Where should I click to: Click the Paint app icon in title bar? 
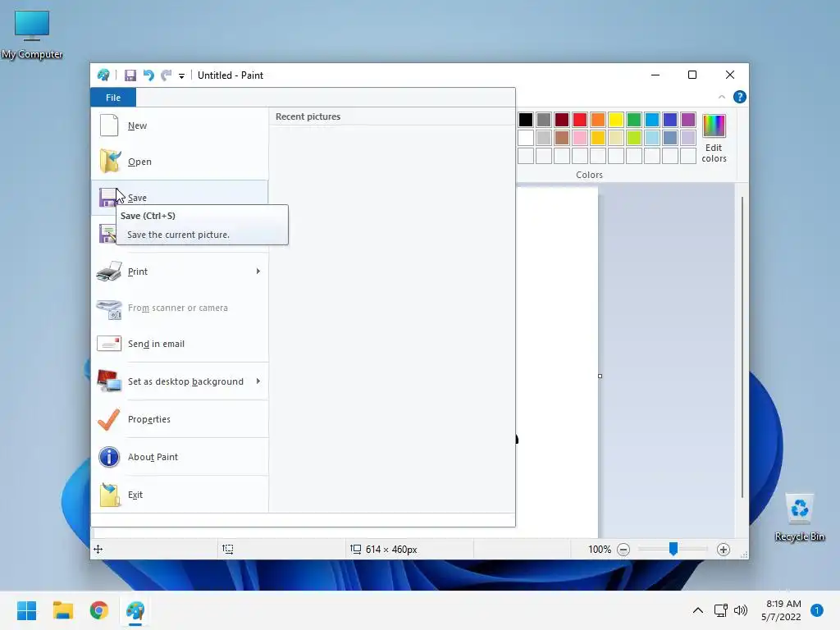103,75
